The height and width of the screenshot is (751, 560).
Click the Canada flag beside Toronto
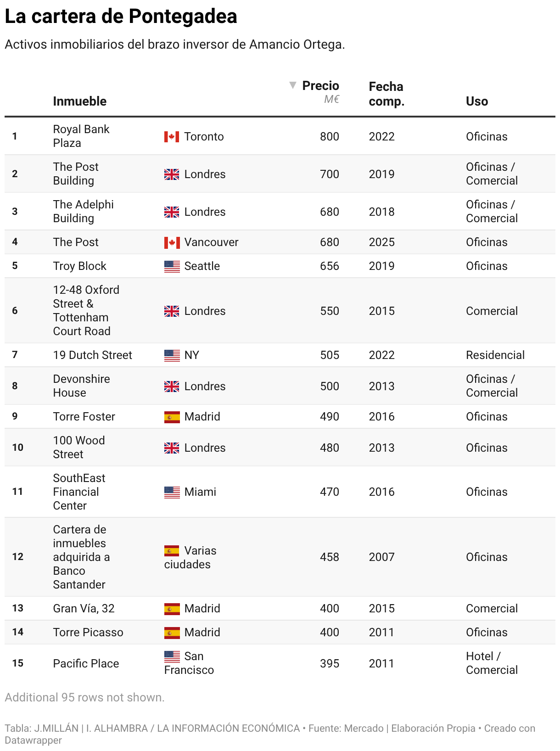[x=172, y=137]
